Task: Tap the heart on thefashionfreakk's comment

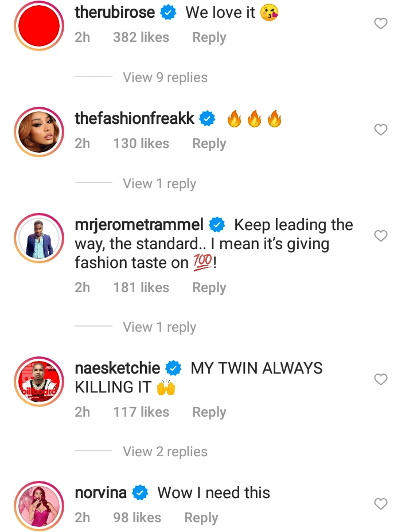Action: (381, 130)
